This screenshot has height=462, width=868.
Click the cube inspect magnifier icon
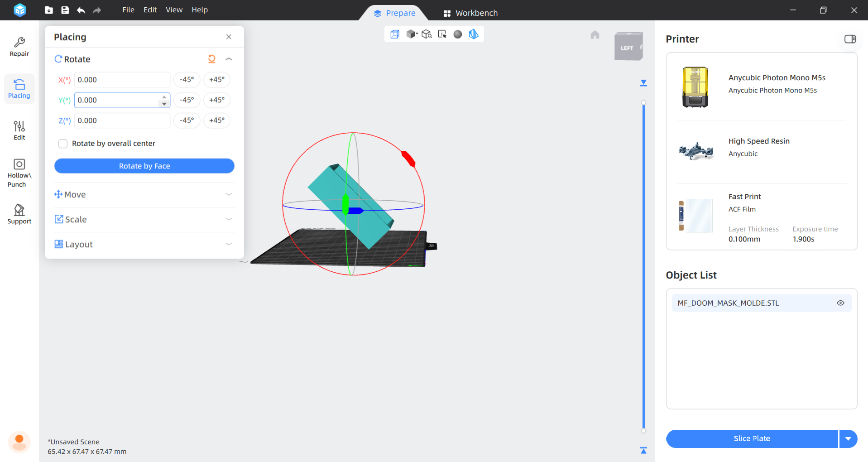pyautogui.click(x=427, y=34)
